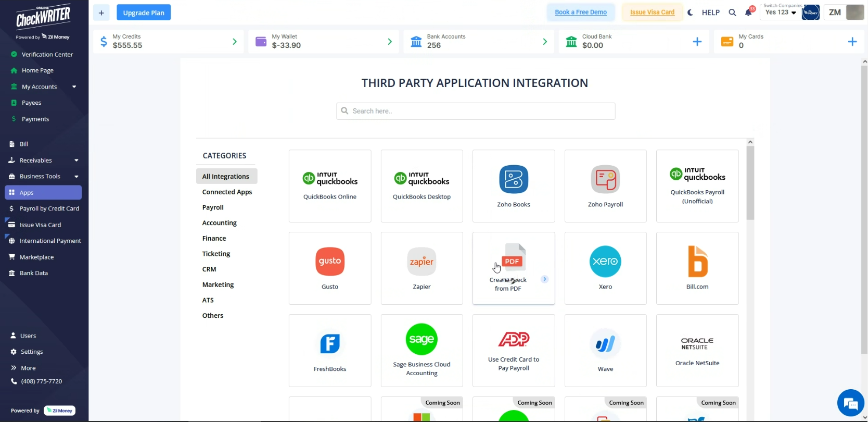Open the company logo avatar
Image resolution: width=868 pixels, height=422 pixels.
pyautogui.click(x=811, y=13)
